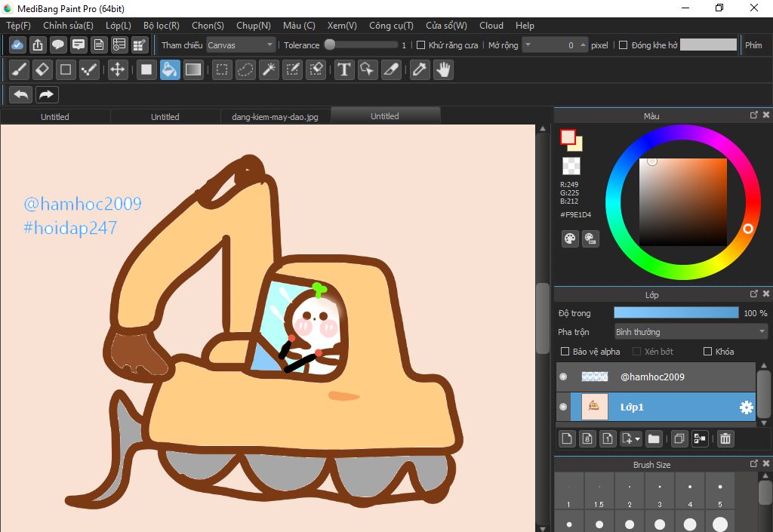Image resolution: width=773 pixels, height=532 pixels.
Task: Switch to the dang-kiem-may-dao.jpg tab
Action: [275, 116]
